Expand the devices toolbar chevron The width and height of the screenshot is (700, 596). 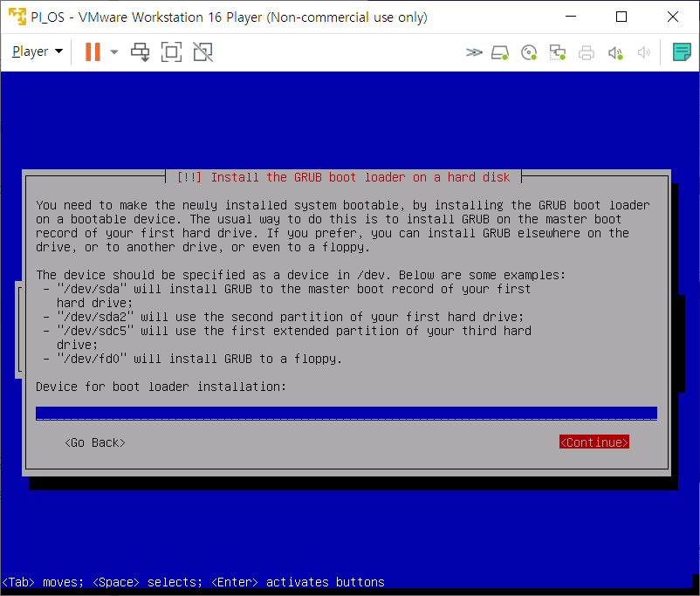click(x=473, y=52)
